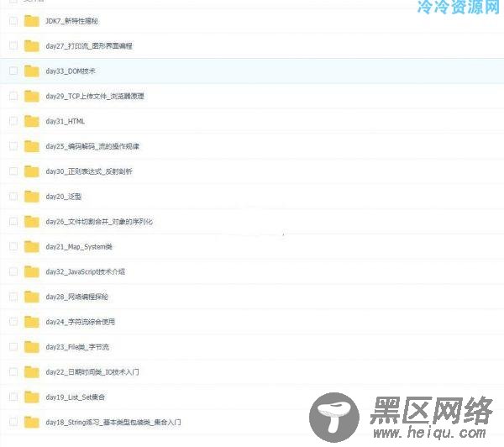Click the day31_HTML folder icon
Viewport: 504px width, 447px height.
click(32, 121)
